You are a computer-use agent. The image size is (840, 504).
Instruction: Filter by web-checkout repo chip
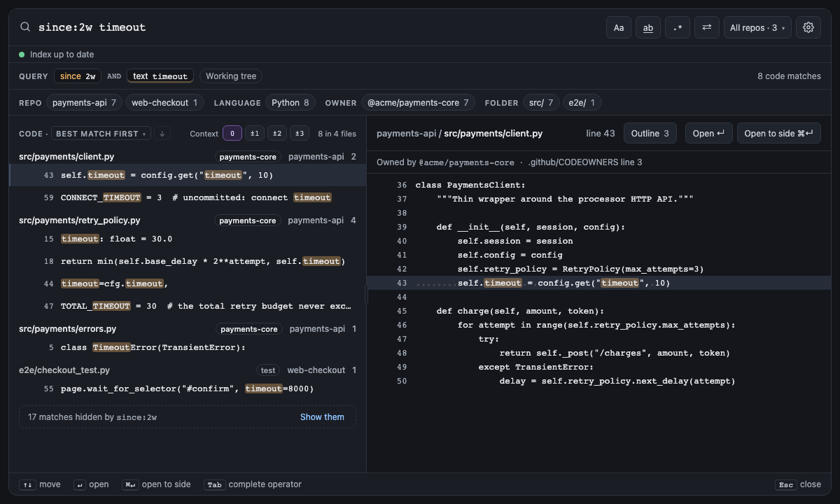164,103
